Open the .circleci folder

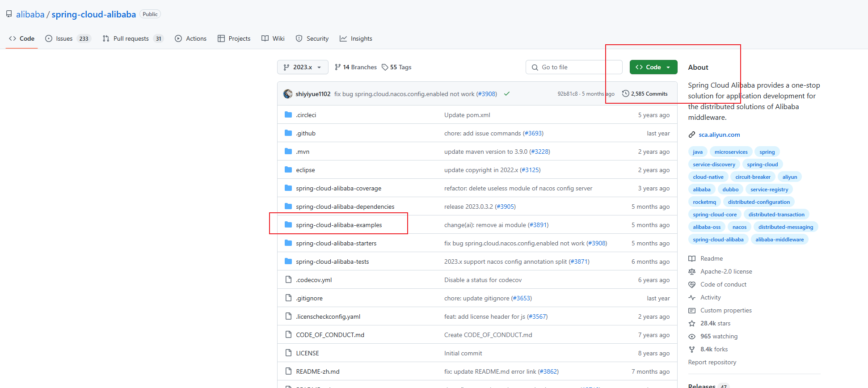[x=306, y=115]
